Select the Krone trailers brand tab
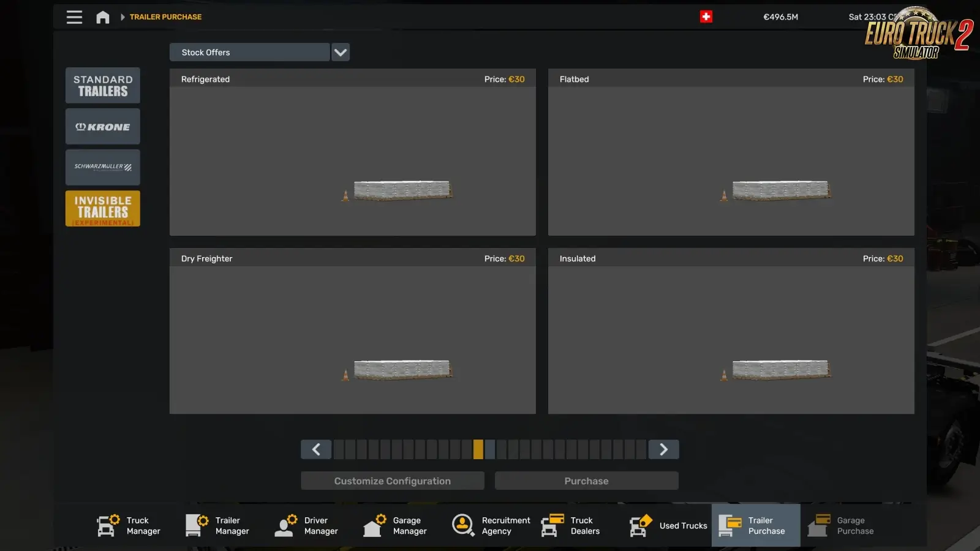 103,127
